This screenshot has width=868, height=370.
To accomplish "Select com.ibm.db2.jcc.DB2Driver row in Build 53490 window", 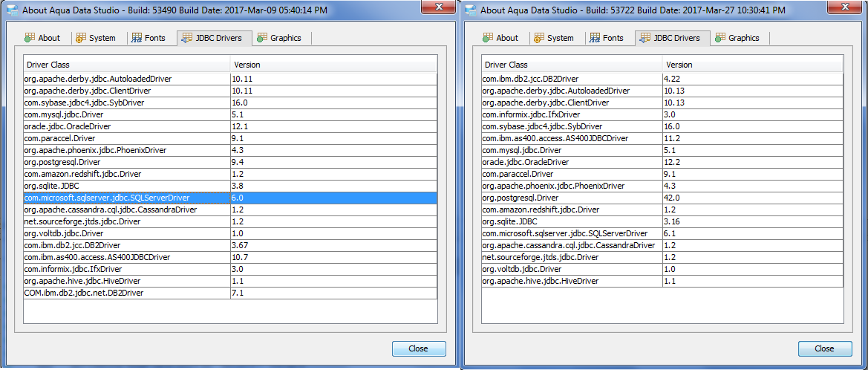I will [x=230, y=245].
